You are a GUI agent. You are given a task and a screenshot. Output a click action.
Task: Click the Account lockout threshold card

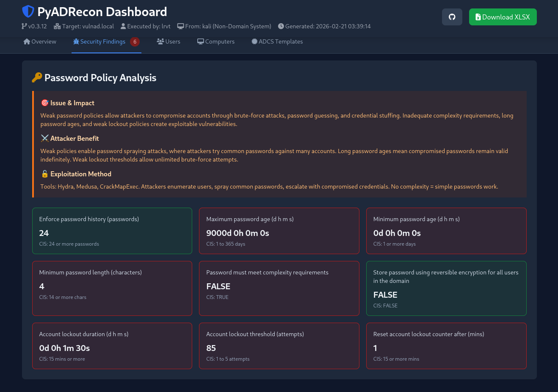279,346
